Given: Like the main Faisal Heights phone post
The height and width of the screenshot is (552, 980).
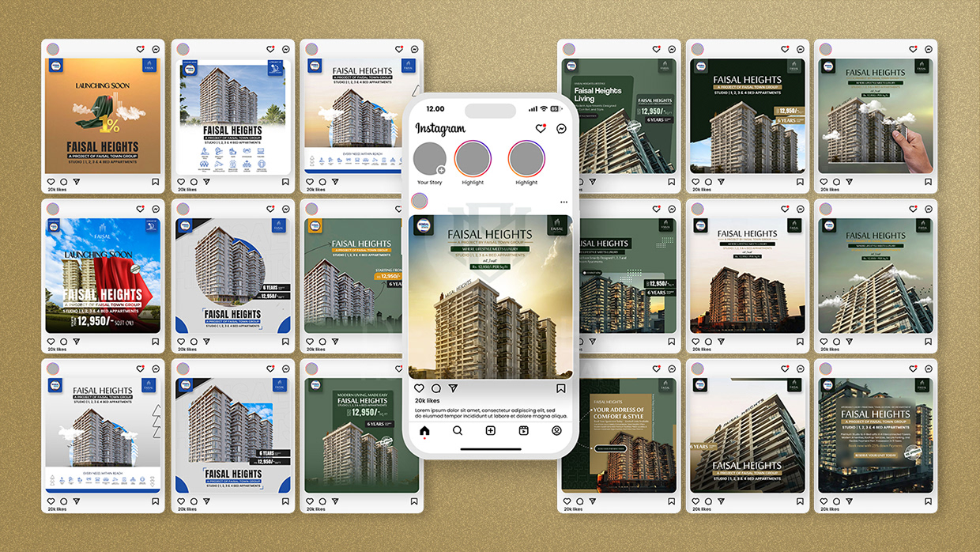Looking at the screenshot, I should pyautogui.click(x=419, y=388).
